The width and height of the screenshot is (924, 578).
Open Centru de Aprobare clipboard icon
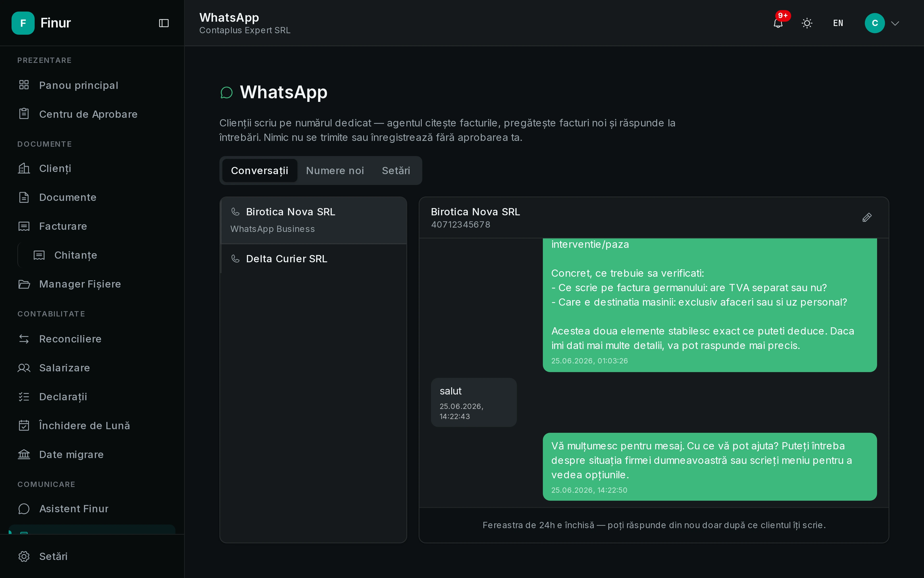point(24,114)
